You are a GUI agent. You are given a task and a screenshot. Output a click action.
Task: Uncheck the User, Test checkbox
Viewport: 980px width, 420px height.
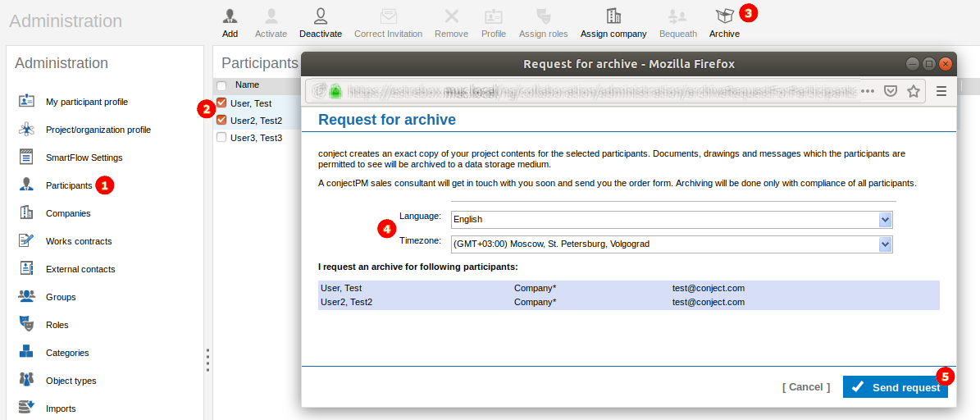coord(221,103)
